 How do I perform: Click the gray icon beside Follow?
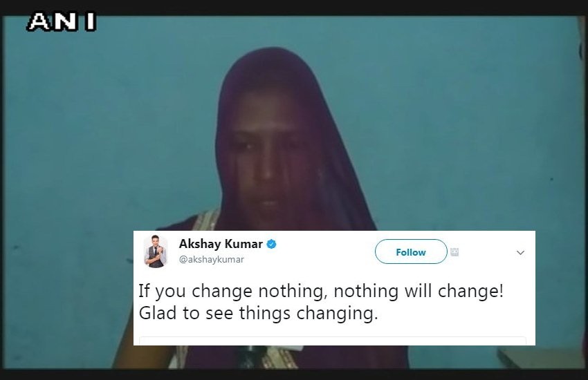pos(454,252)
